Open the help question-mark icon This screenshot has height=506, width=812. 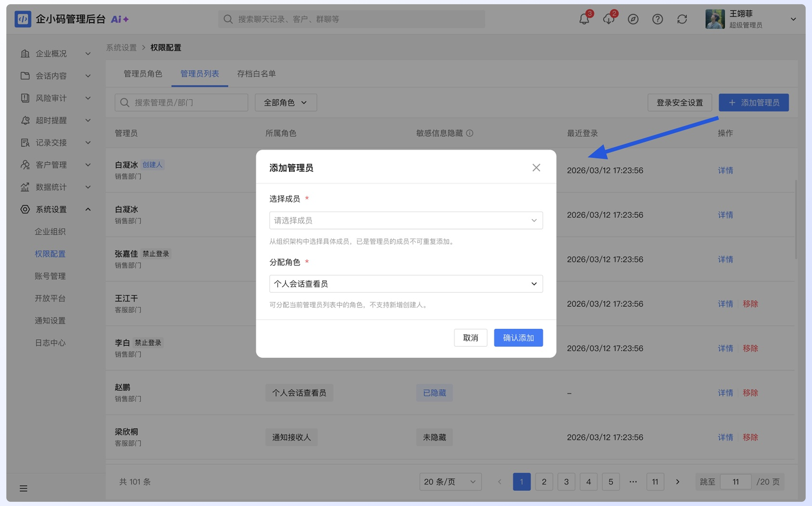[x=657, y=19]
